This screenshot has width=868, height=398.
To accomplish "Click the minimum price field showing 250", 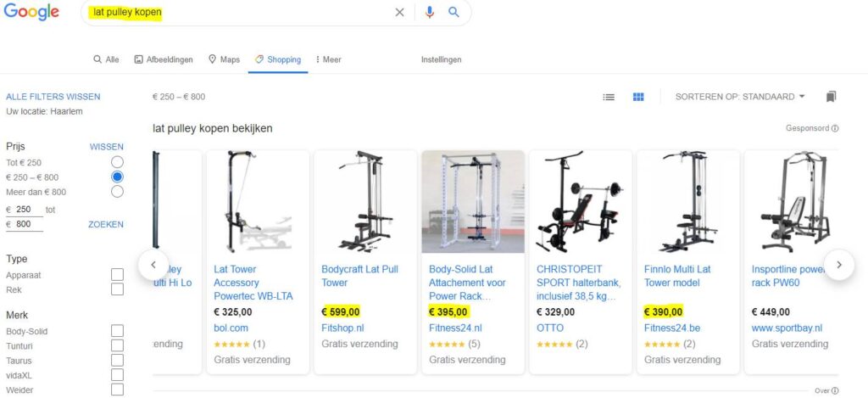I will pos(25,210).
